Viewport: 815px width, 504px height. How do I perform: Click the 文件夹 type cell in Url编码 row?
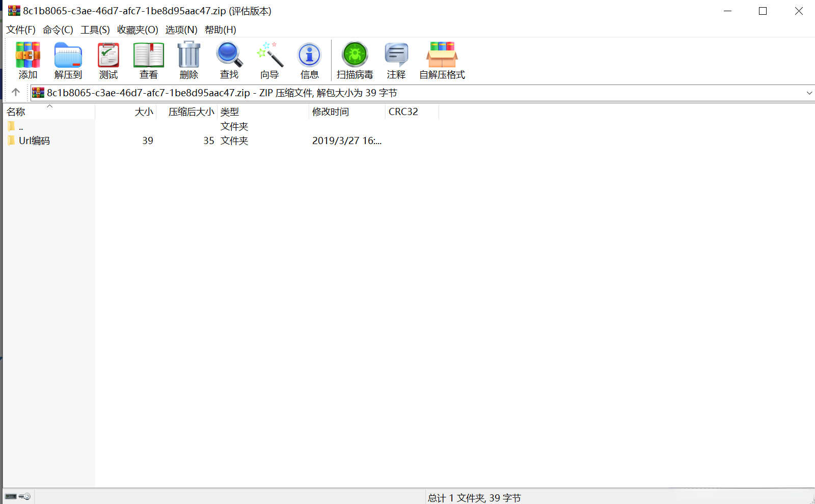click(234, 141)
